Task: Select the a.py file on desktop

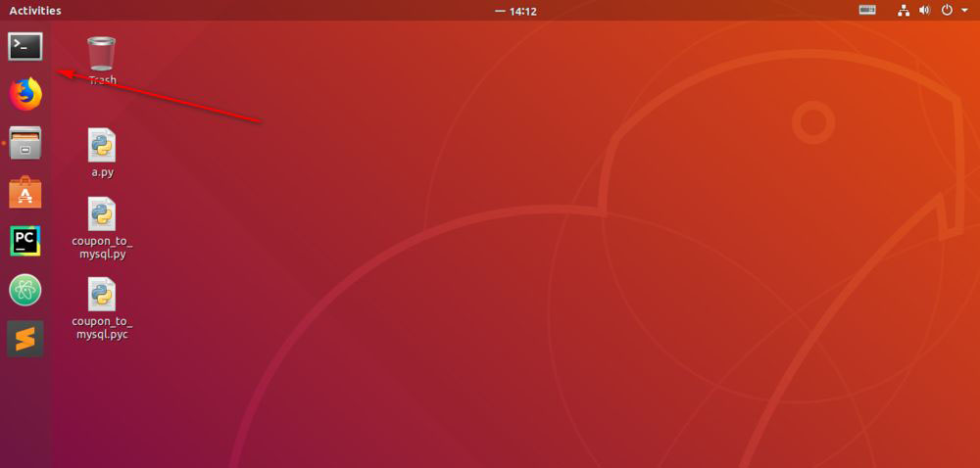Action: [102, 145]
